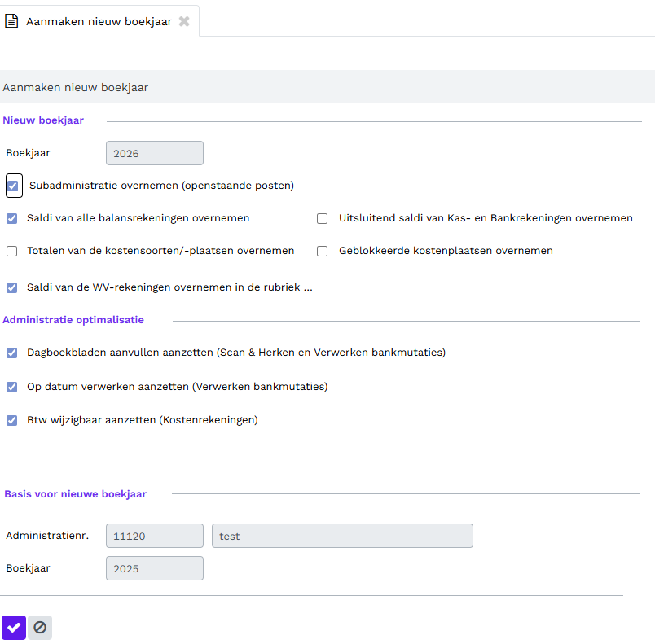Uncheck Subadministratie overnemen (openstaande posten)
Viewport: 655px width, 644px height.
(x=13, y=186)
